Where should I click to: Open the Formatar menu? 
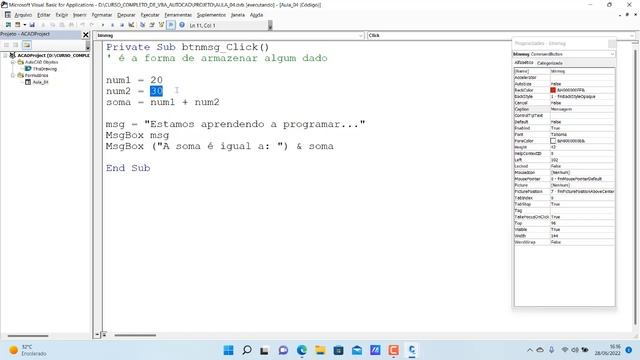pos(102,15)
